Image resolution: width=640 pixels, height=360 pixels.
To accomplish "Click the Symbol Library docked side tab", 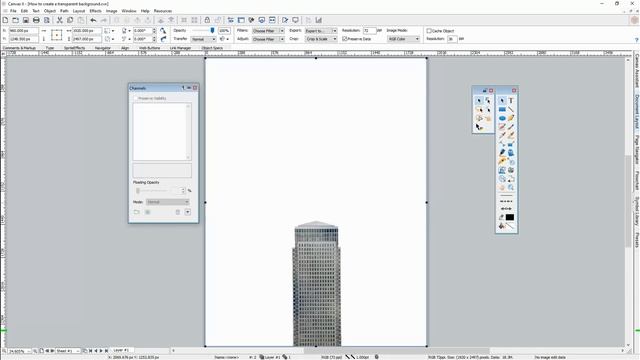I will pyautogui.click(x=636, y=211).
